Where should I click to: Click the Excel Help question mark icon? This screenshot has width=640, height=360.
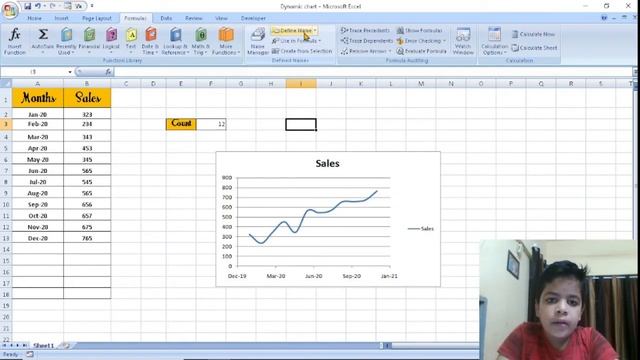coord(604,18)
